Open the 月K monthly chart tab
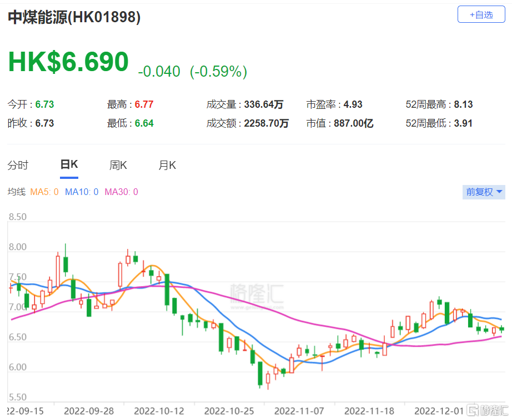The width and height of the screenshot is (512, 420). point(167,165)
